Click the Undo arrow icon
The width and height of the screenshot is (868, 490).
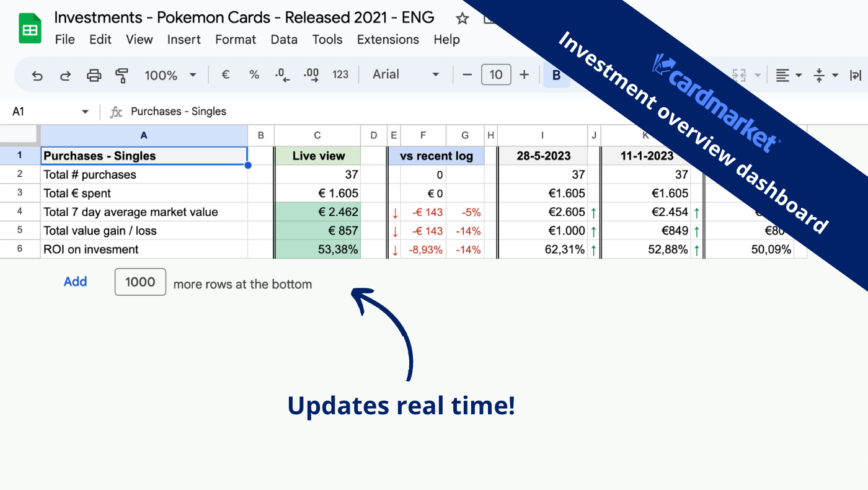pyautogui.click(x=37, y=76)
